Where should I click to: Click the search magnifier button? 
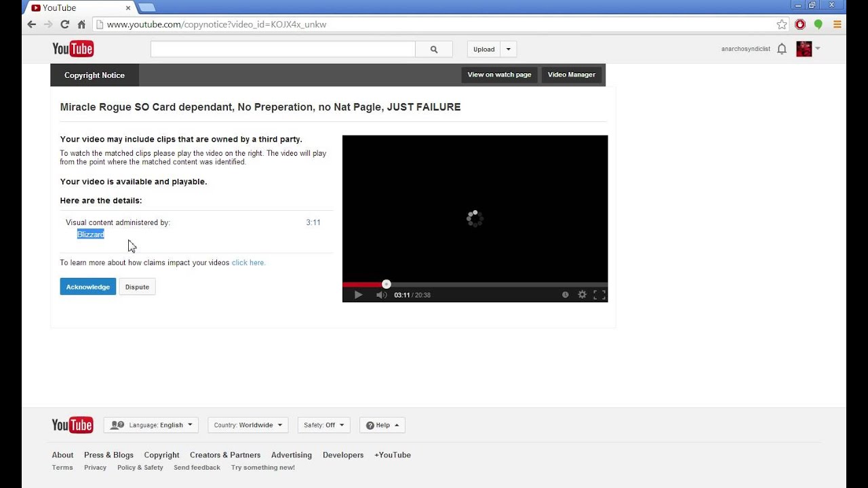point(434,49)
